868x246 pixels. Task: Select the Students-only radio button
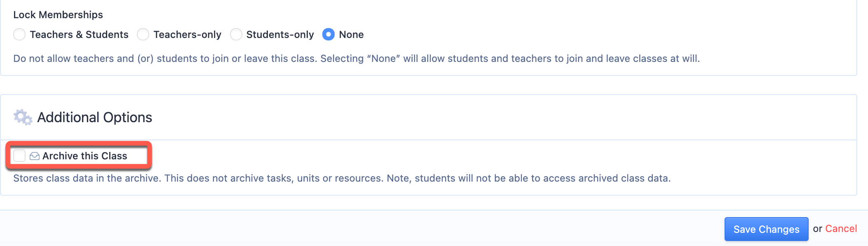point(236,34)
